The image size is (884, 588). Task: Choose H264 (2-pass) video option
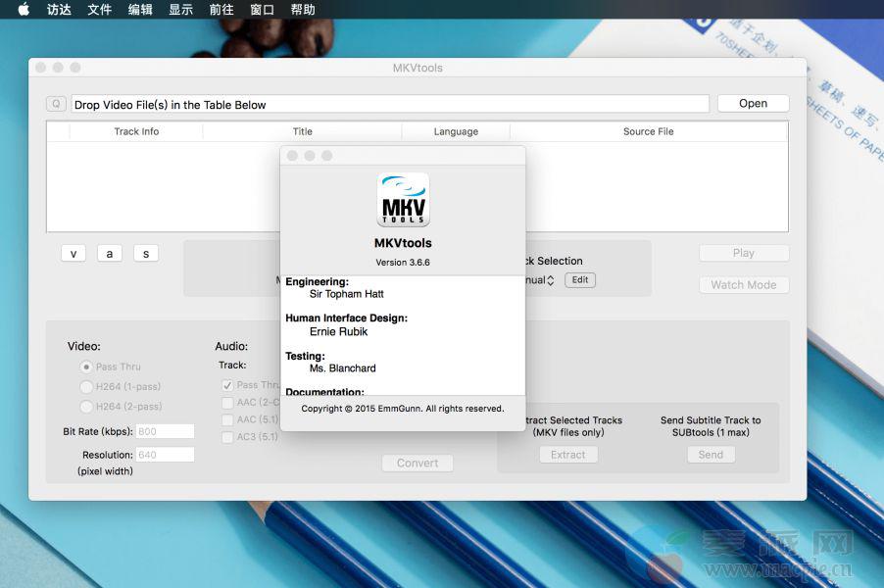pyautogui.click(x=86, y=406)
